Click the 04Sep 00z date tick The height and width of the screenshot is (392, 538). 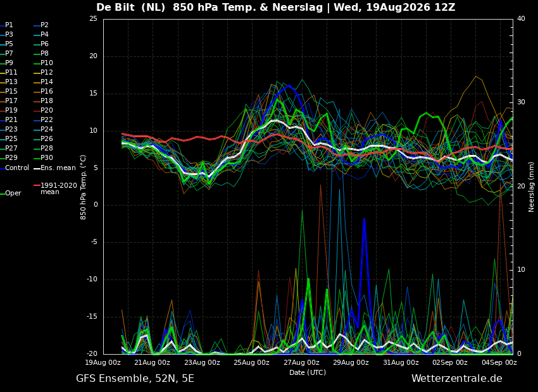[x=499, y=362]
